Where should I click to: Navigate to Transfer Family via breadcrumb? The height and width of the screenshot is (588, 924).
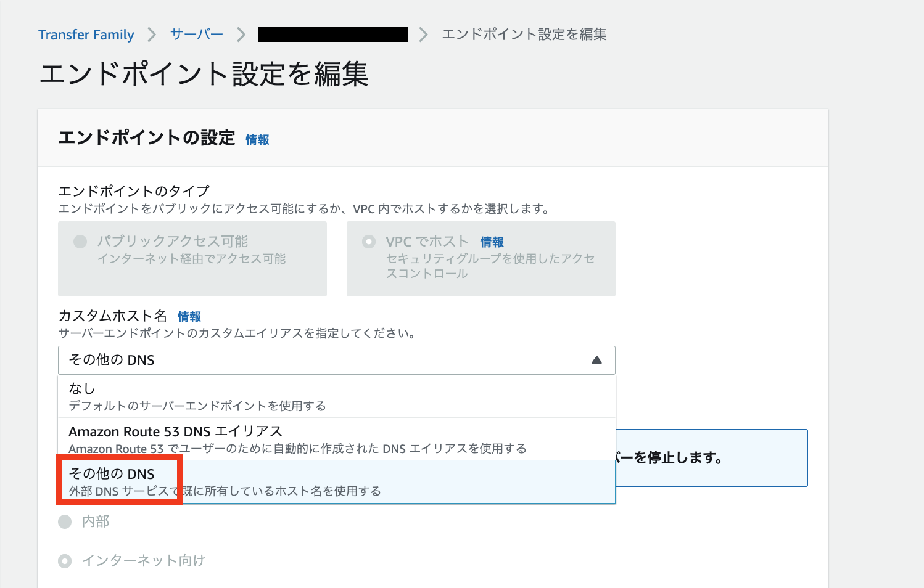[86, 35]
